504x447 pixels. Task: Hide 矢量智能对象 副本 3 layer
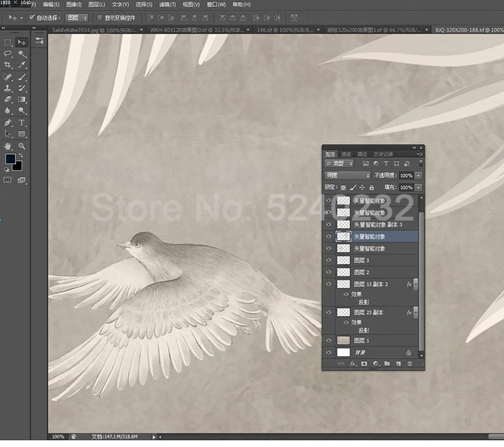(329, 224)
